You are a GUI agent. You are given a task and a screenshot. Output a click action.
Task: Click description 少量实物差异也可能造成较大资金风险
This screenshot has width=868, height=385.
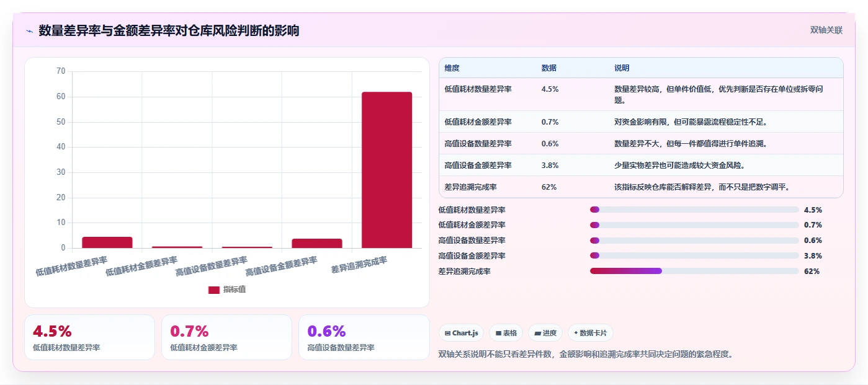click(x=679, y=165)
